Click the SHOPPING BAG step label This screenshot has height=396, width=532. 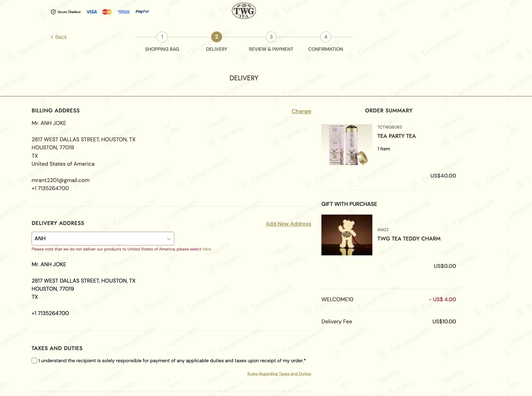tap(162, 49)
